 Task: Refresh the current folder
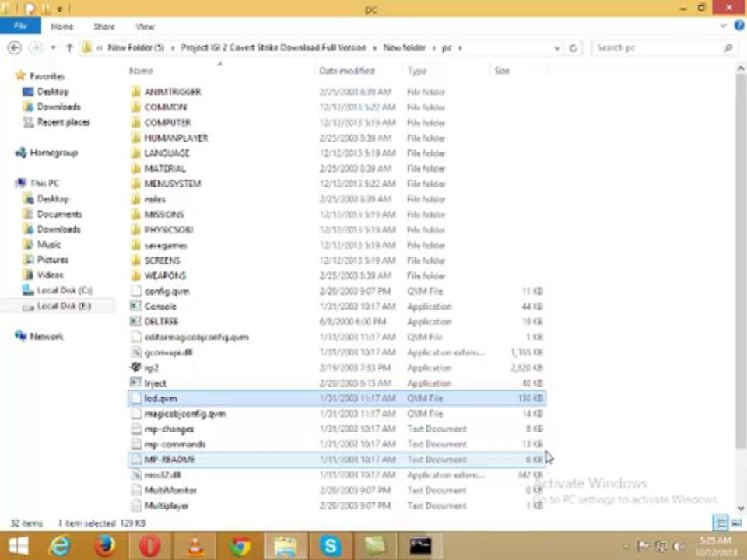tap(573, 48)
